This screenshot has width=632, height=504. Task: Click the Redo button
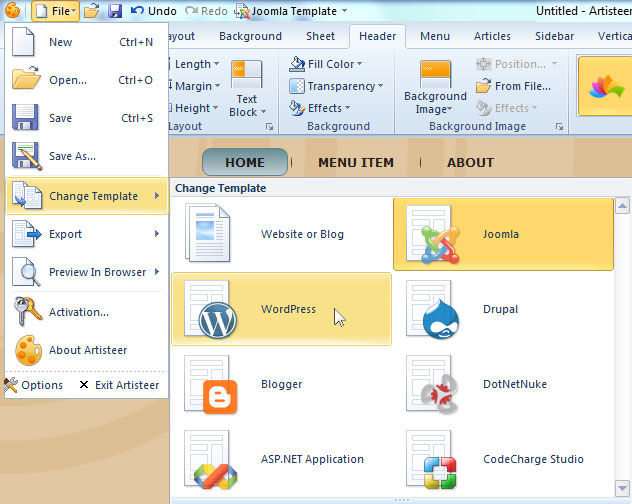pos(206,11)
